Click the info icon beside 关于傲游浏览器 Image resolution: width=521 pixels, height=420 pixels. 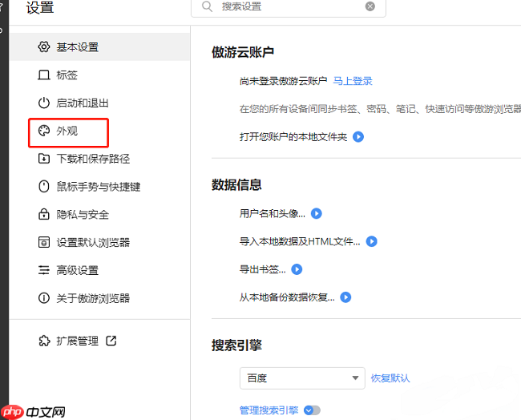(44, 298)
